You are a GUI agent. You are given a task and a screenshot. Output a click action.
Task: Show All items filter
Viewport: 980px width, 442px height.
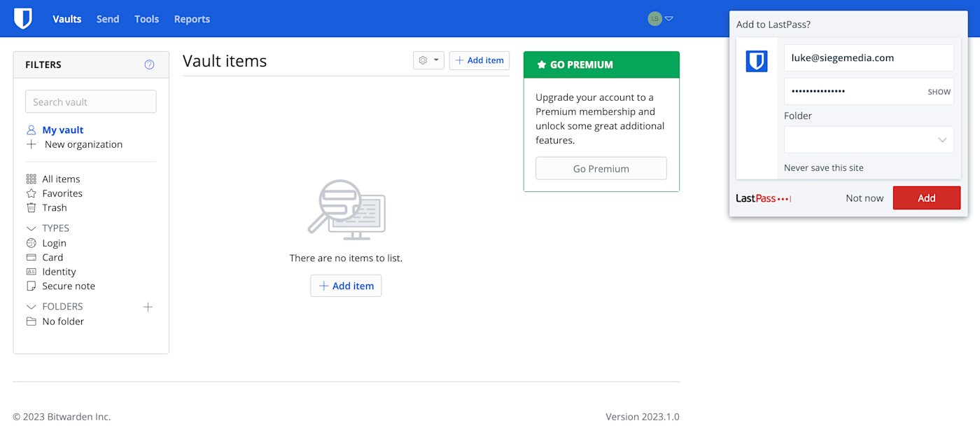61,179
